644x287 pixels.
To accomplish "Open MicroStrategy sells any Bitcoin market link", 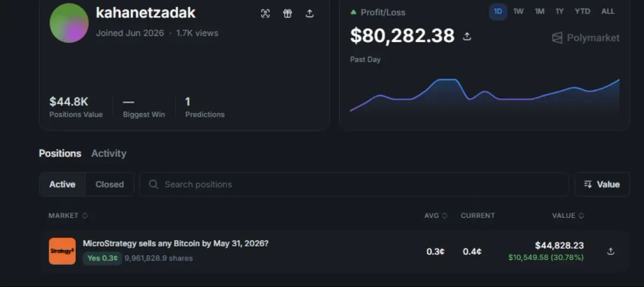I will [x=176, y=243].
